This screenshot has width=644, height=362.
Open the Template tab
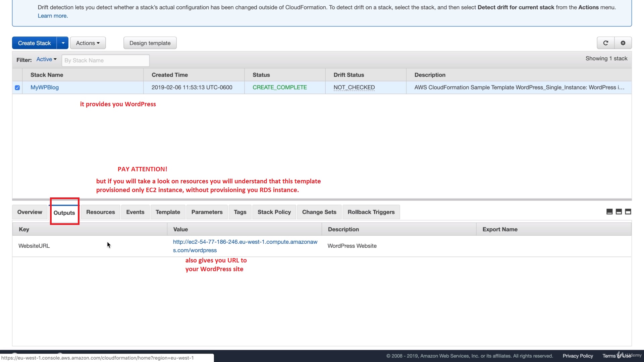[168, 212]
